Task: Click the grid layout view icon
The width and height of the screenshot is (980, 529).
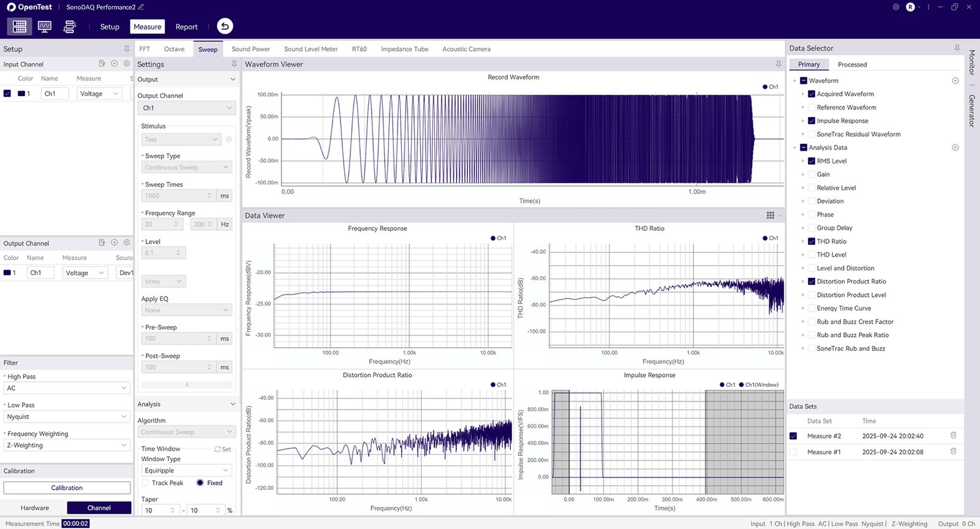Action: coord(20,26)
